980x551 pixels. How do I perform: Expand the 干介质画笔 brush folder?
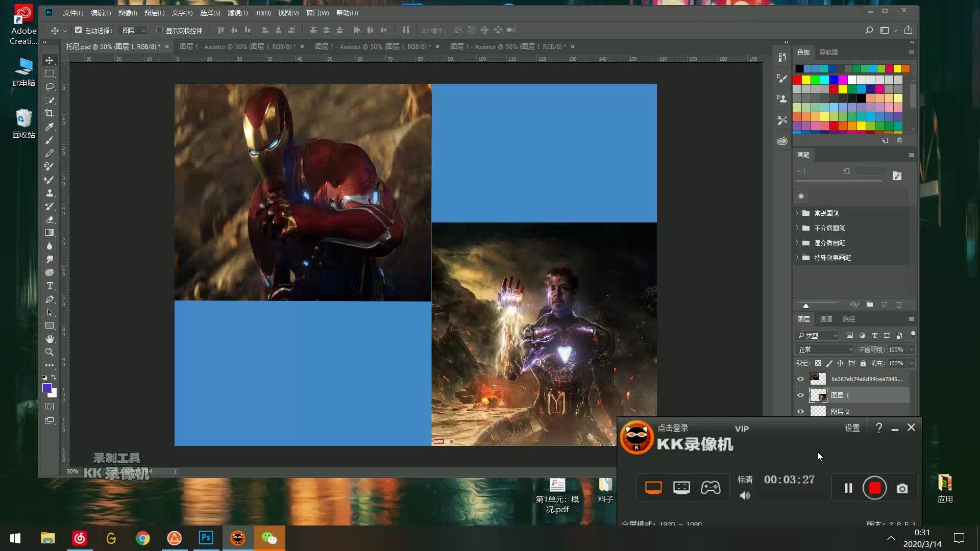(x=797, y=228)
